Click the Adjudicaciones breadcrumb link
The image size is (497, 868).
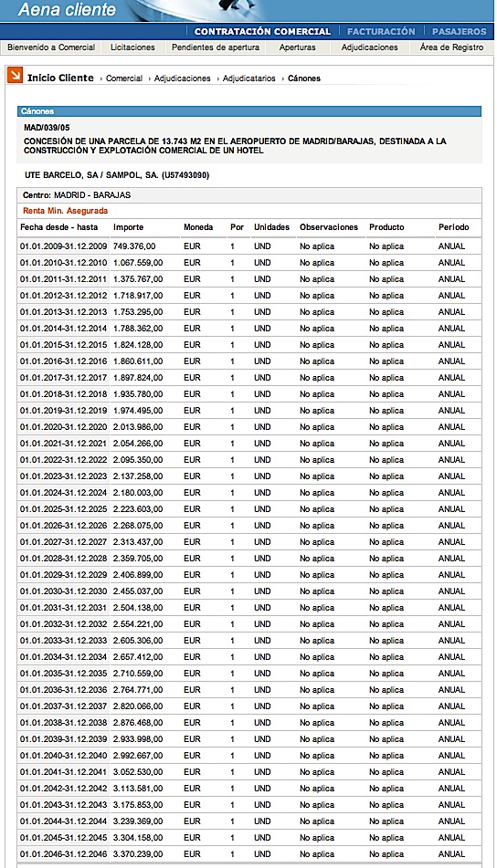coord(183,78)
